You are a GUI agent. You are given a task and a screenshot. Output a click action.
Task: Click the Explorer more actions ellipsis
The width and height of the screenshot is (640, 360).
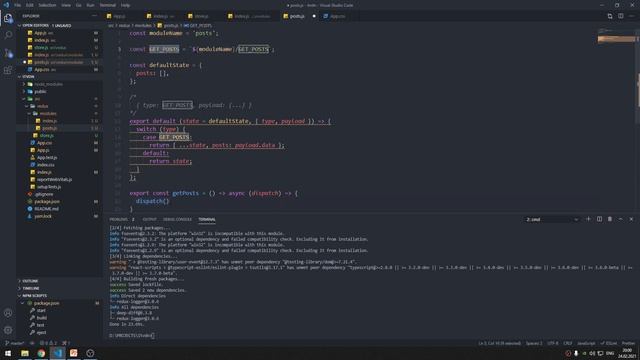(x=94, y=16)
